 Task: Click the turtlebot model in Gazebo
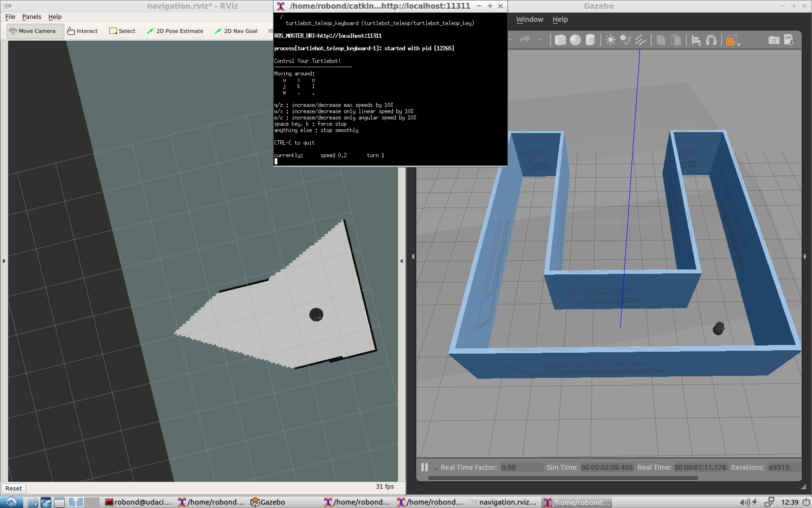(718, 329)
